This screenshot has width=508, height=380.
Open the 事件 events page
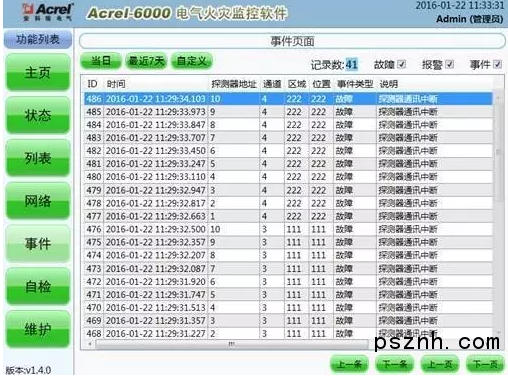(38, 244)
